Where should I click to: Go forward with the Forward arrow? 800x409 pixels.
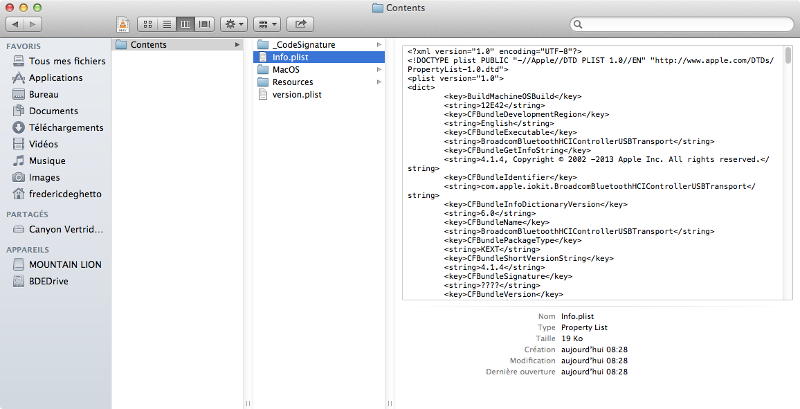point(33,24)
